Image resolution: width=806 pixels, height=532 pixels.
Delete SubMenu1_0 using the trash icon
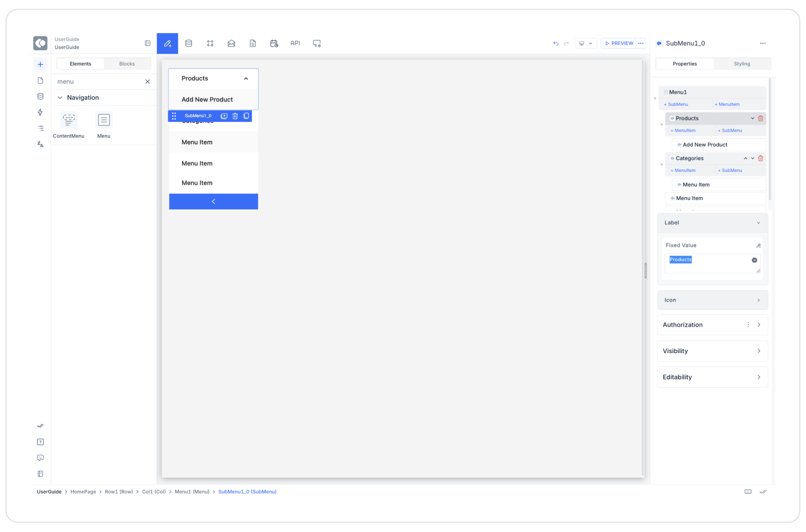(x=235, y=116)
